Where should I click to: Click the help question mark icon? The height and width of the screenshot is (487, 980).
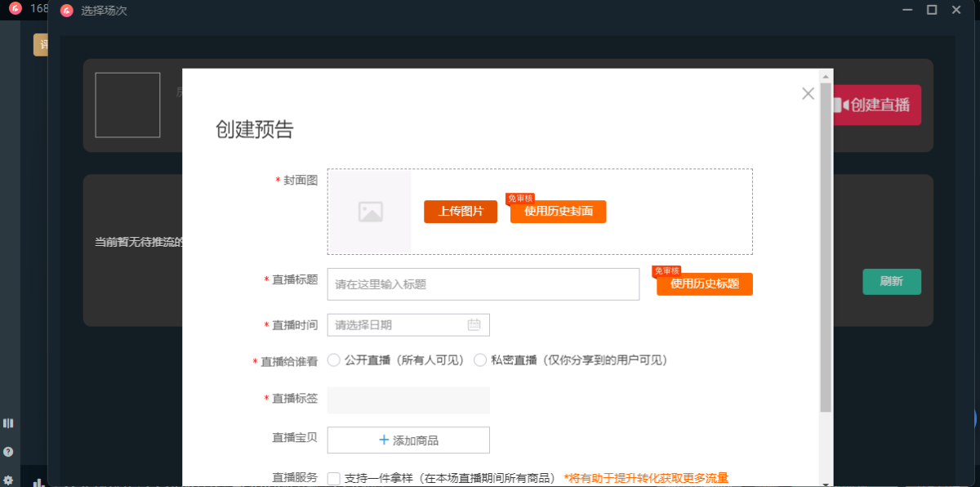pyautogui.click(x=8, y=451)
